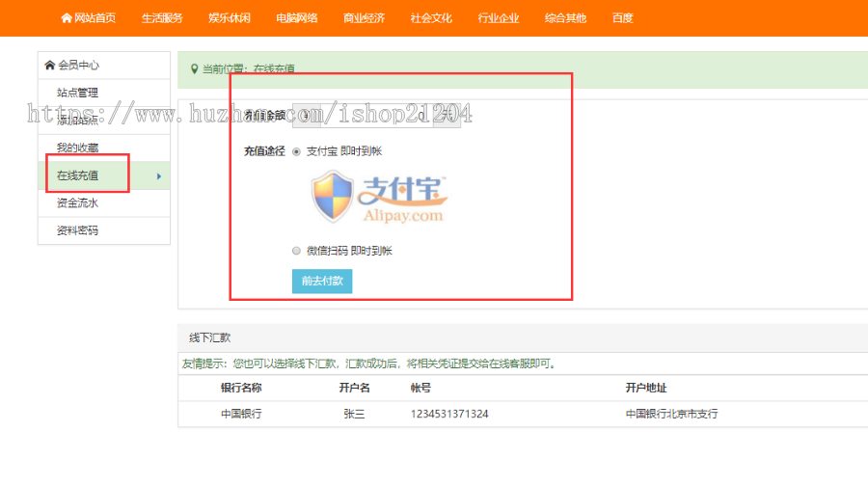The height and width of the screenshot is (485, 868).
Task: Click the 中国银行 bank name cell
Action: pos(241,414)
